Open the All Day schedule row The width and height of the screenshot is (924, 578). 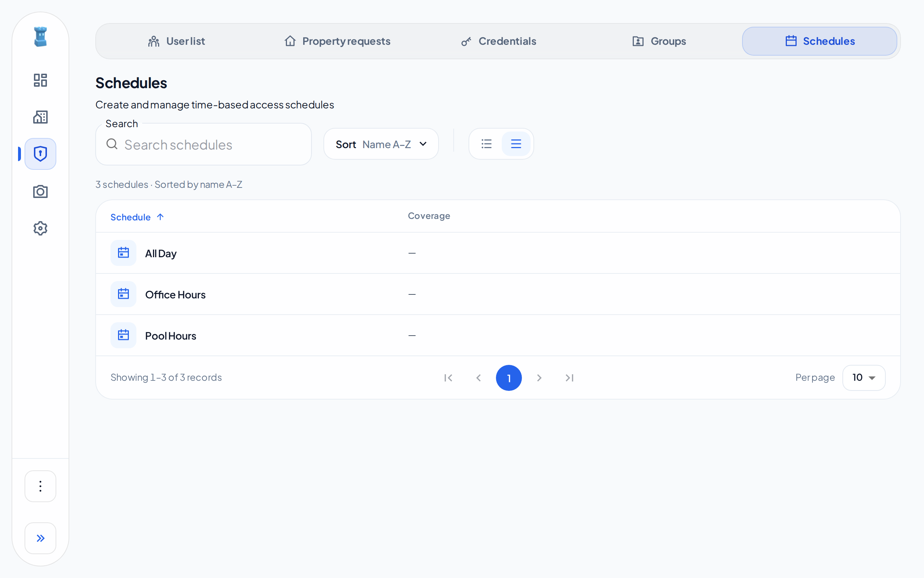click(x=498, y=253)
